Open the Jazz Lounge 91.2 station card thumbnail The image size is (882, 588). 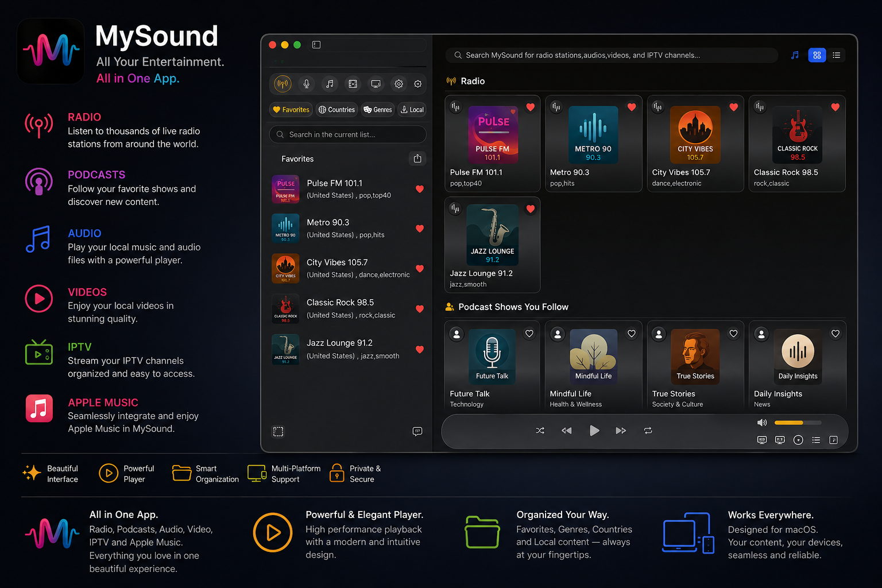[493, 235]
